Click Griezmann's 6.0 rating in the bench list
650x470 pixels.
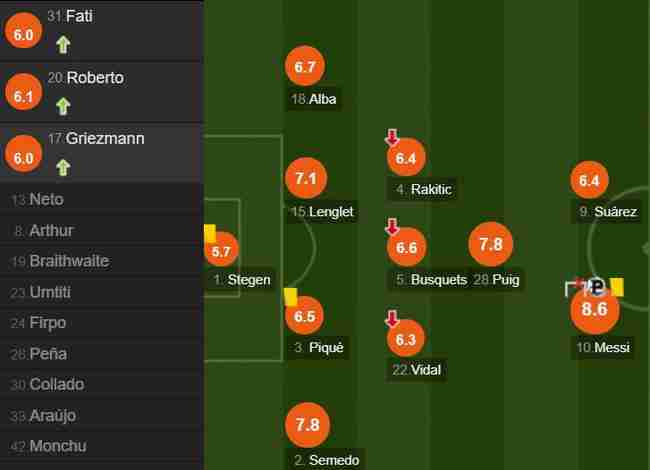pos(23,155)
